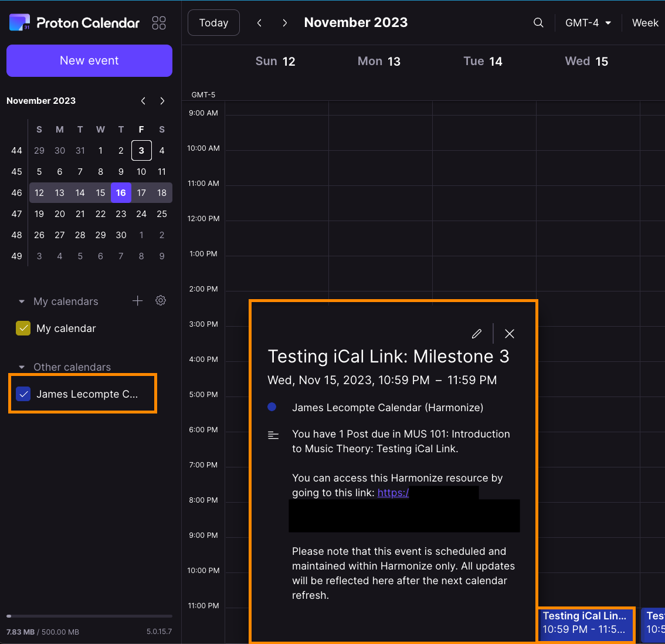Go to next week in main toolbar
Screen dimensions: 665x644
pos(284,23)
